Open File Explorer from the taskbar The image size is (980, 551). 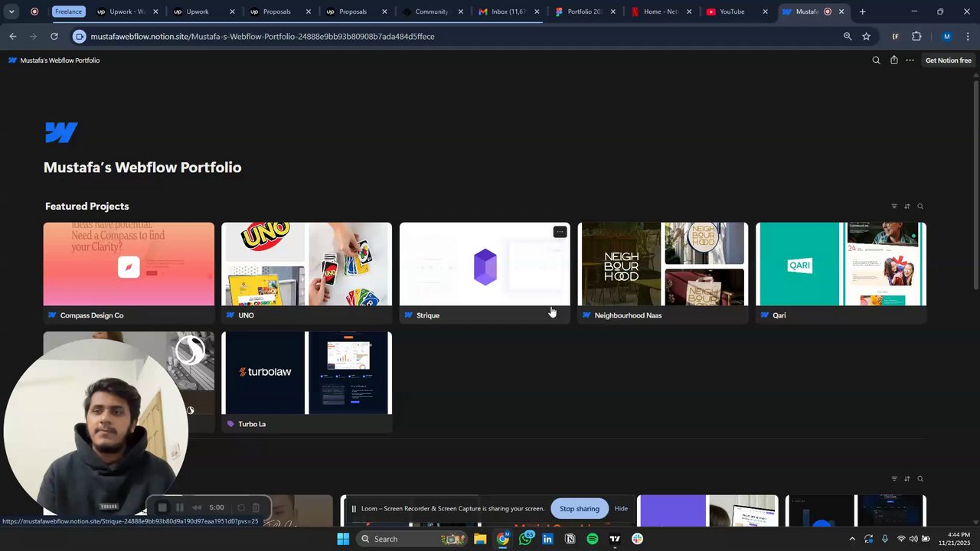click(480, 539)
